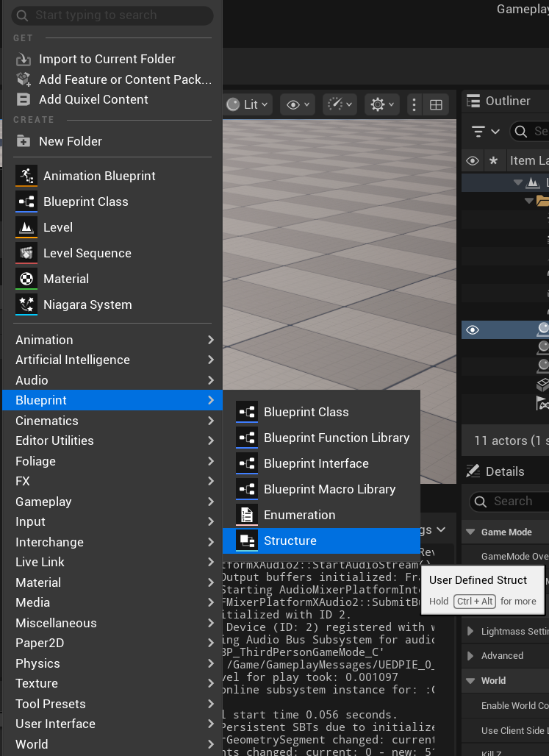Viewport: 549px width, 756px height.
Task: Focus the Start typing to search field
Action: pyautogui.click(x=112, y=15)
